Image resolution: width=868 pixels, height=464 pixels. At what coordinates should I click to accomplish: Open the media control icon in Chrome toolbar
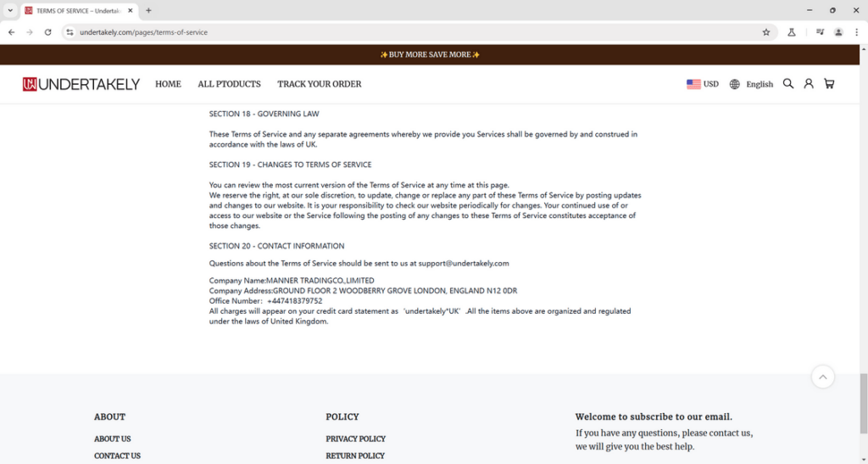(820, 32)
